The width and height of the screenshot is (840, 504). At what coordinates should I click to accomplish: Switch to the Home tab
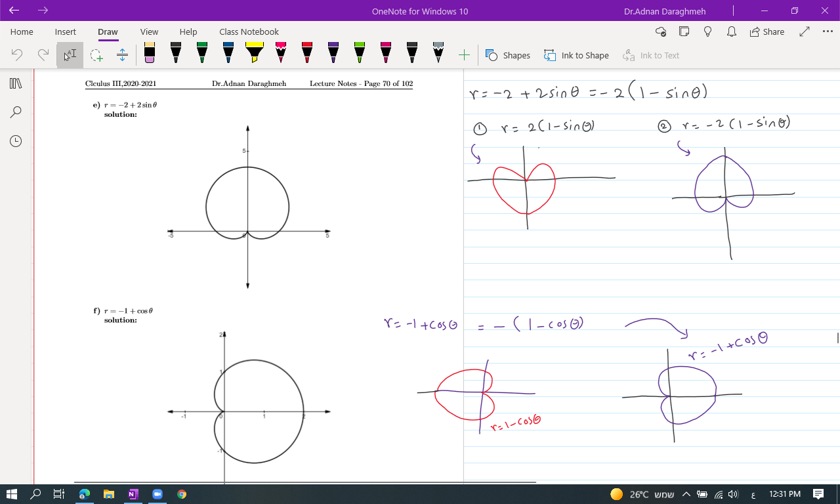22,31
